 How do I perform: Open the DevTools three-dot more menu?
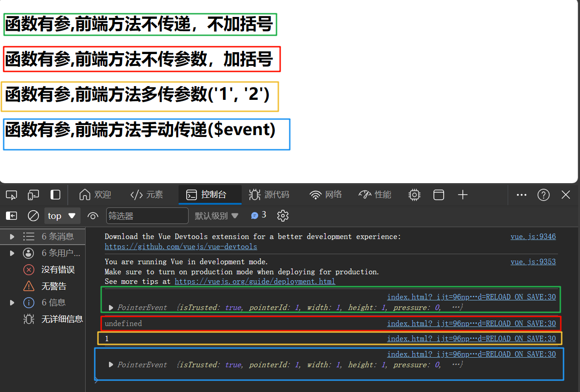pyautogui.click(x=521, y=195)
